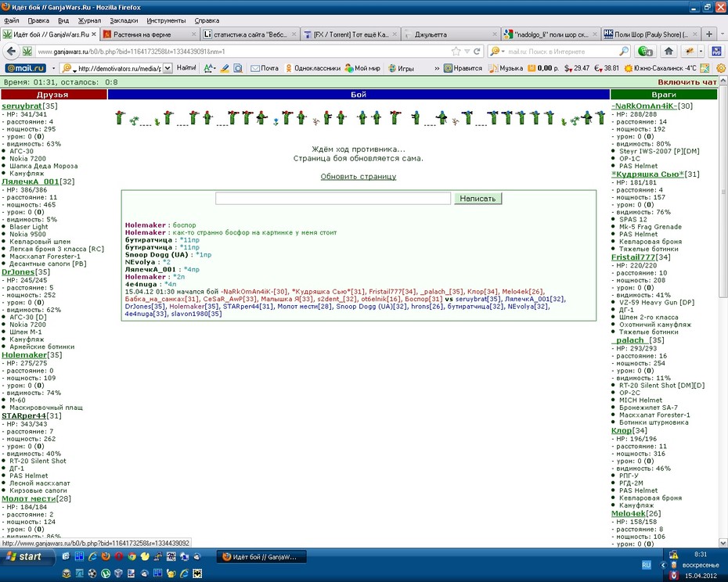
Task: Focus the battle chat message field
Action: [333, 199]
